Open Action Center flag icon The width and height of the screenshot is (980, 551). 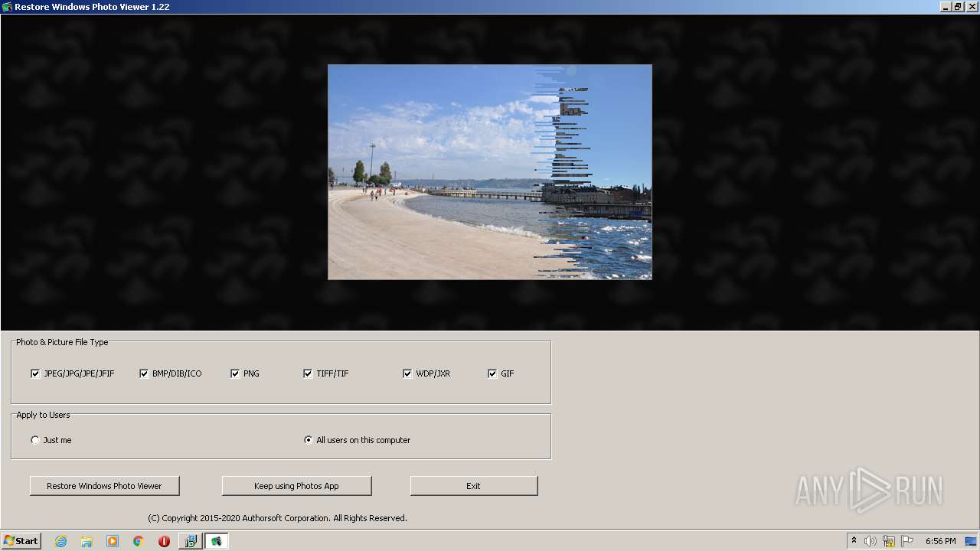pos(907,541)
